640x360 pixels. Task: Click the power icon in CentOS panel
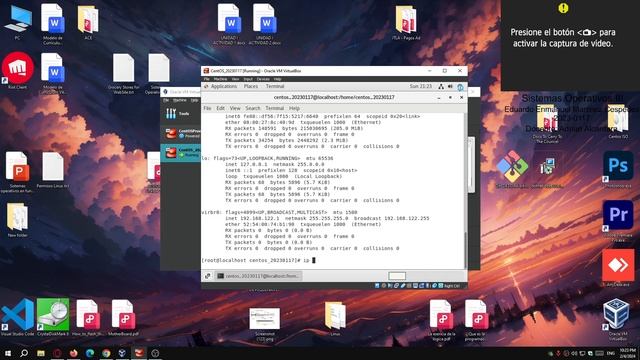tap(460, 87)
